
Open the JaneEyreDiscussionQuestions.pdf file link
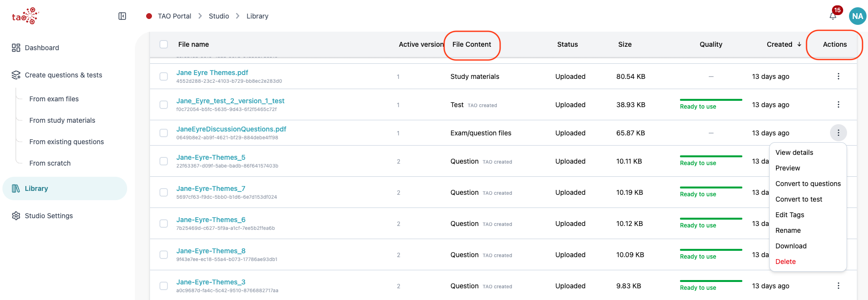(231, 129)
